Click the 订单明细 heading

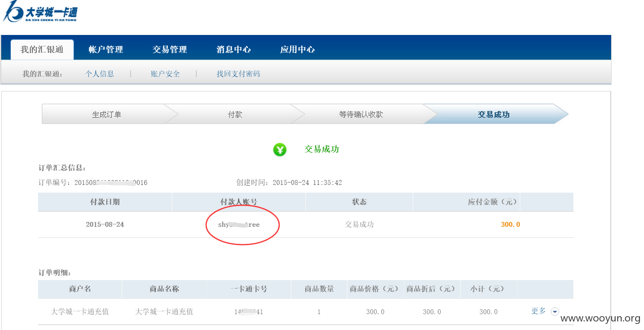pos(55,273)
